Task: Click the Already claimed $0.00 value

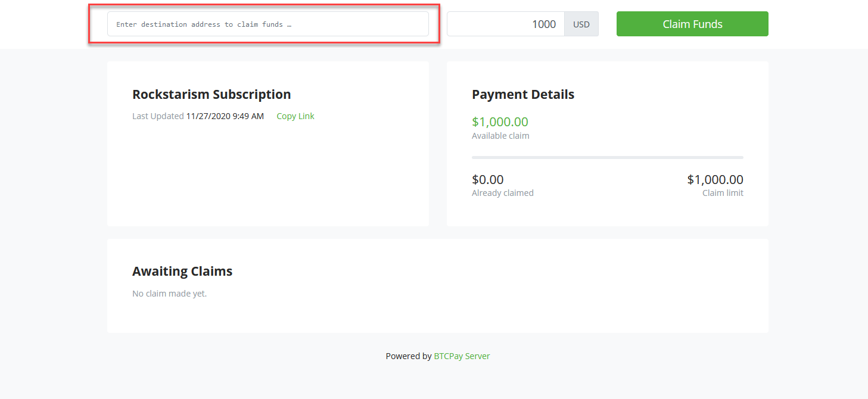Action: 487,179
